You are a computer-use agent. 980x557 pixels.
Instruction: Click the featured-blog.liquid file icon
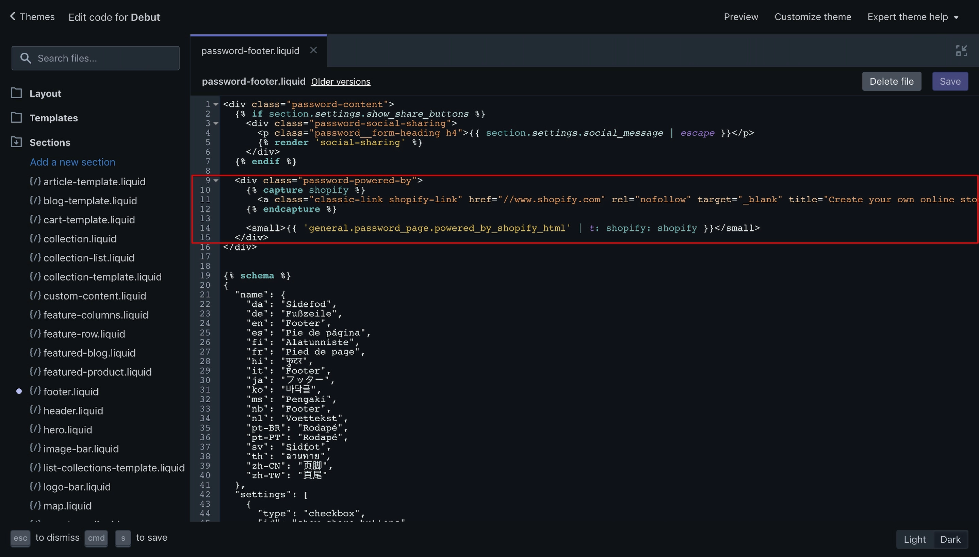tap(35, 352)
